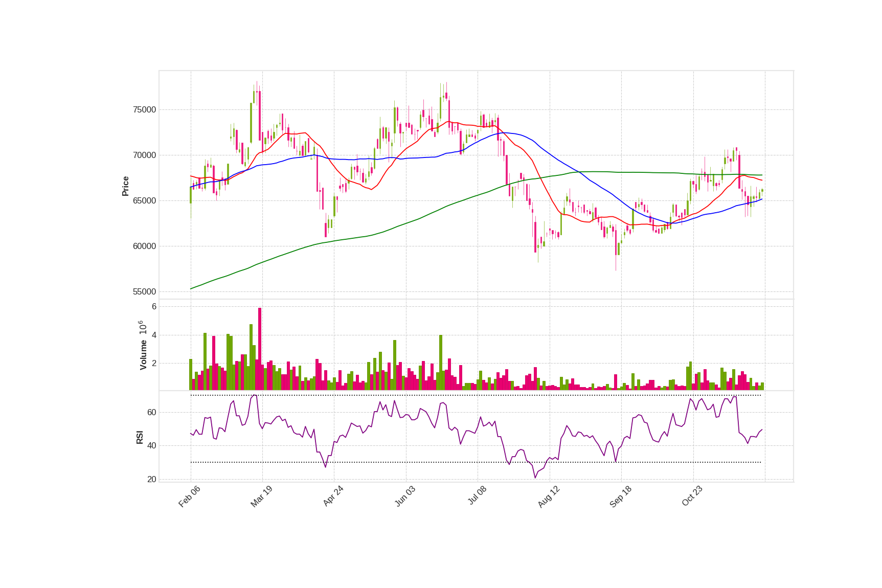This screenshot has height=588, width=882.
Task: Click the Oct 23 date label
Action: pos(692,496)
